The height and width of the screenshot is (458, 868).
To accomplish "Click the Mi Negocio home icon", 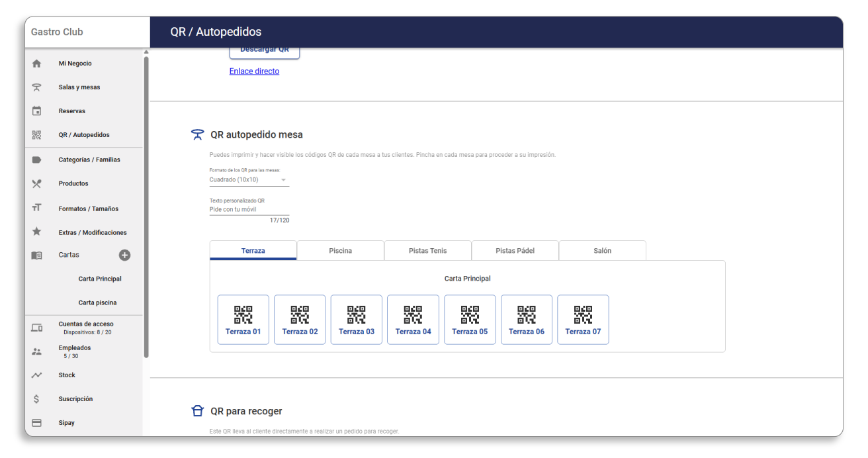I will pyautogui.click(x=36, y=64).
